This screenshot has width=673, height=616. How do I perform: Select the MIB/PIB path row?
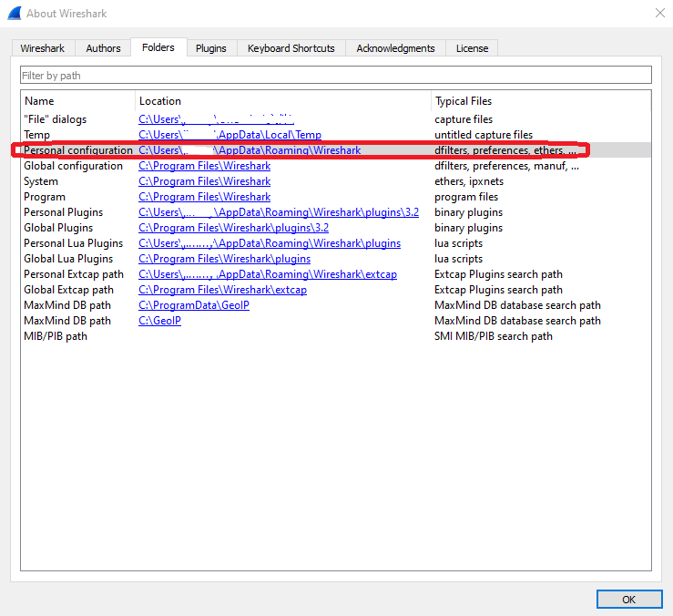(x=56, y=336)
